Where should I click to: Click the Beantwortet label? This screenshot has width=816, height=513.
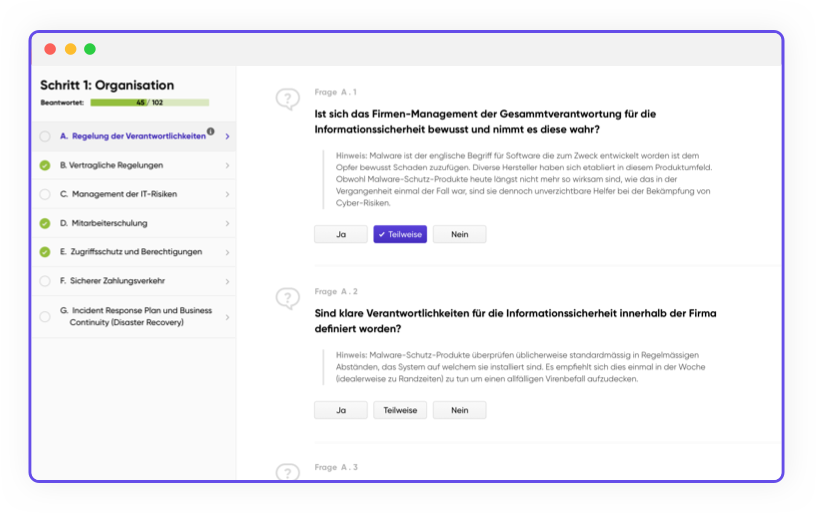tap(62, 102)
